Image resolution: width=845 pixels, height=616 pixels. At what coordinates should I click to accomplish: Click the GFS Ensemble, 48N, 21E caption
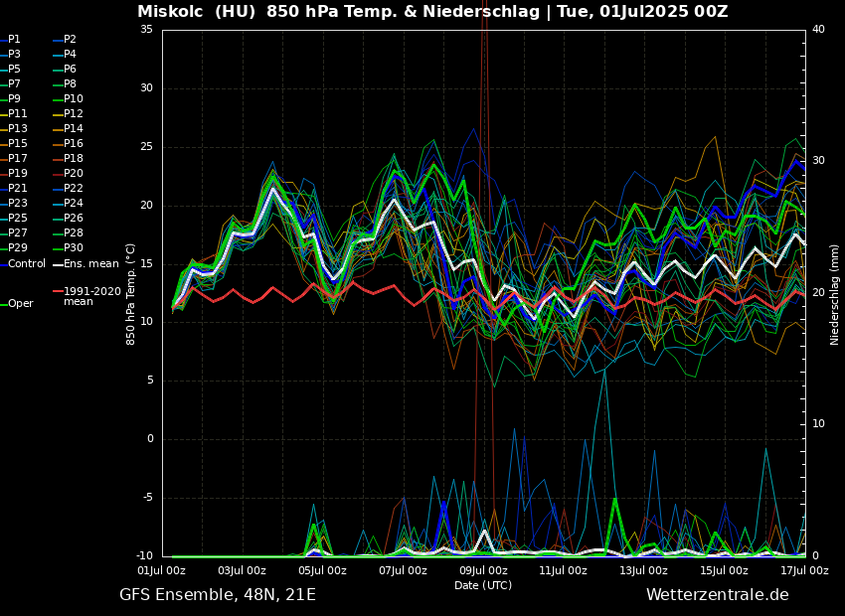point(218,595)
